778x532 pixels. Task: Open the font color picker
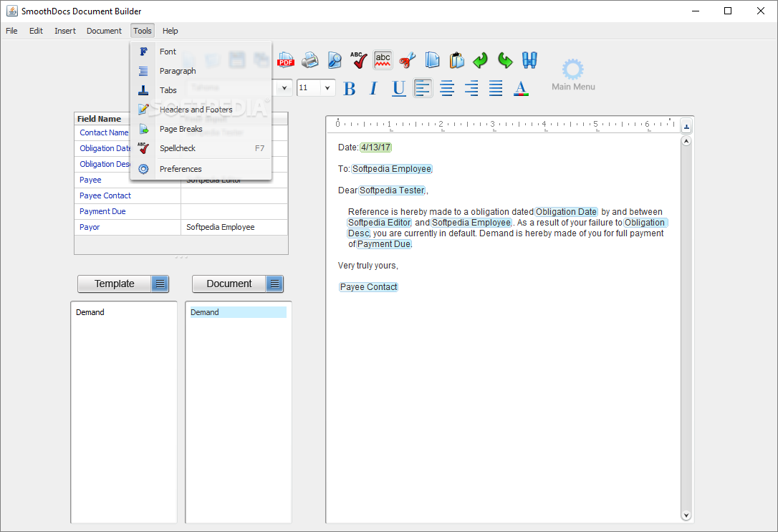point(521,88)
